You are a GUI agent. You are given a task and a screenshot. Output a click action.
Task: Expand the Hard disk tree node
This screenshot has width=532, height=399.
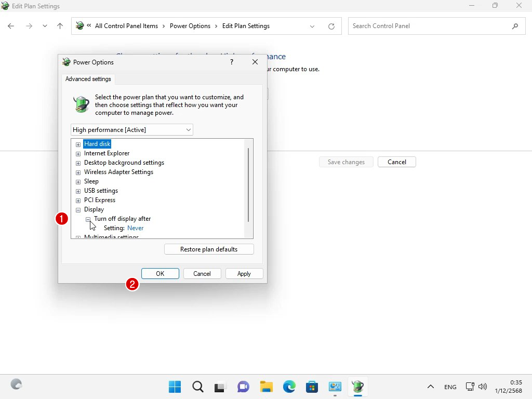point(78,144)
